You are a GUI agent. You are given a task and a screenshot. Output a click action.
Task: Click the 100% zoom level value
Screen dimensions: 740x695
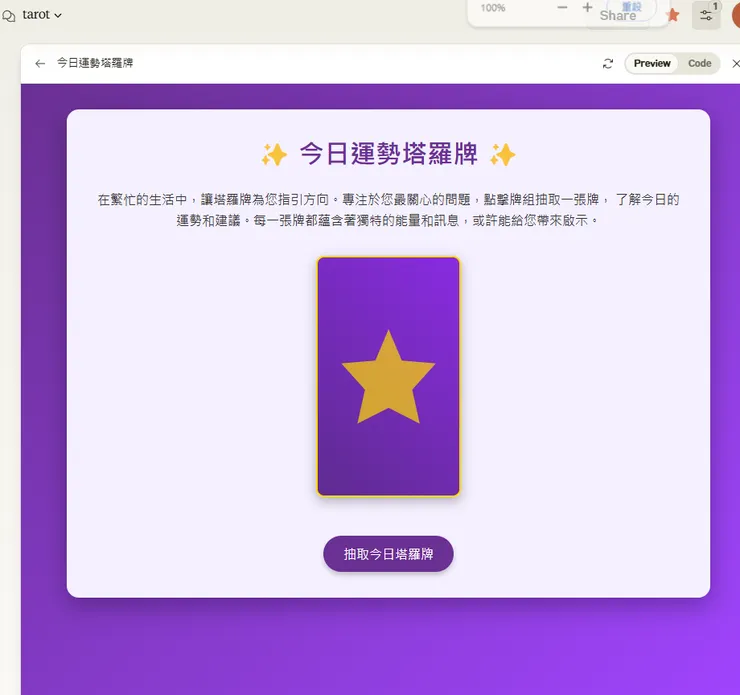pos(493,8)
